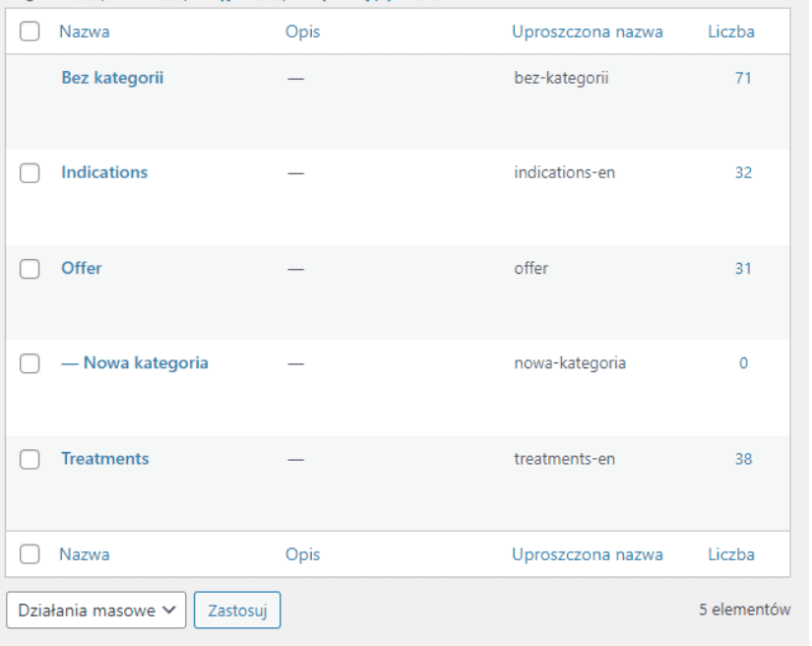Sort by Liczba in the top header

(x=731, y=32)
